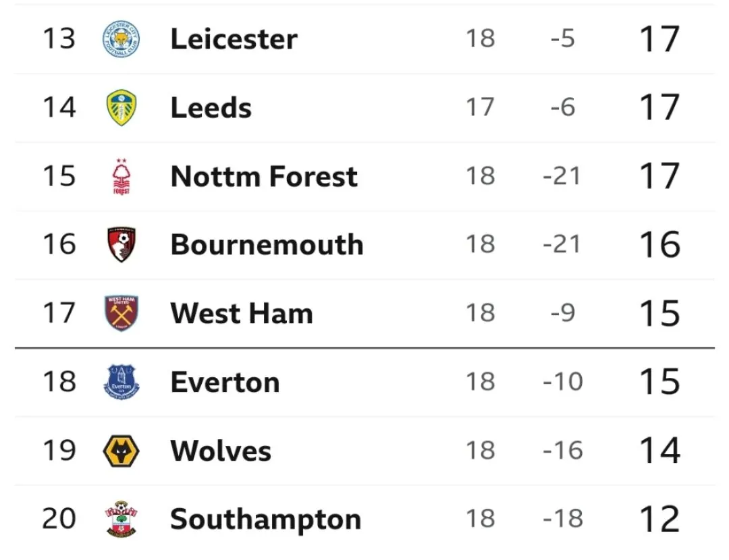Open Everton team details
Image resolution: width=729 pixels, height=560 pixels.
(x=225, y=383)
